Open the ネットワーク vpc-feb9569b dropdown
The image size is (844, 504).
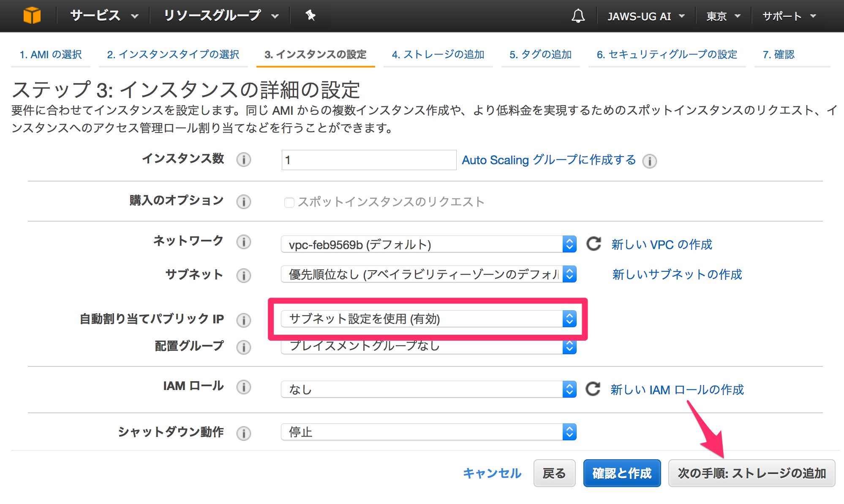[x=428, y=244]
